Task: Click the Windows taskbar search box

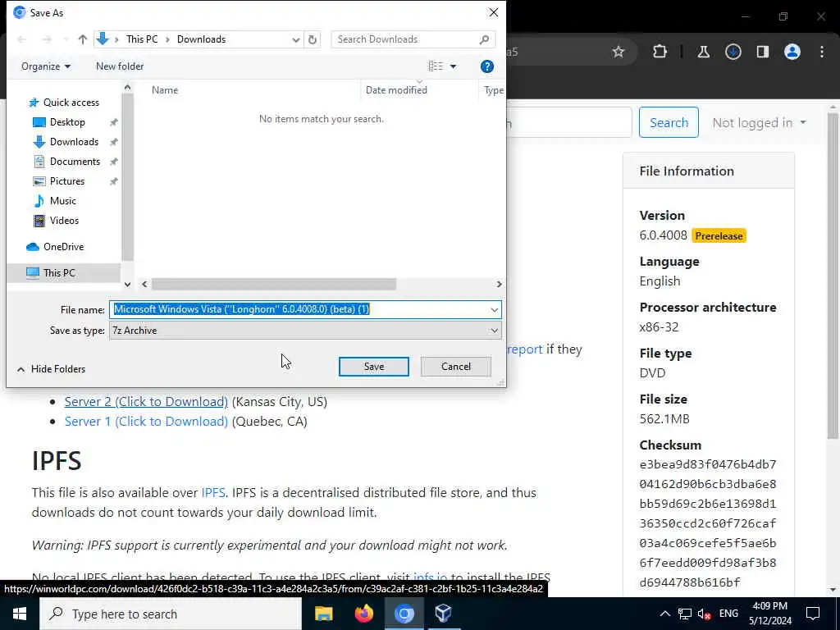Action: pyautogui.click(x=171, y=614)
